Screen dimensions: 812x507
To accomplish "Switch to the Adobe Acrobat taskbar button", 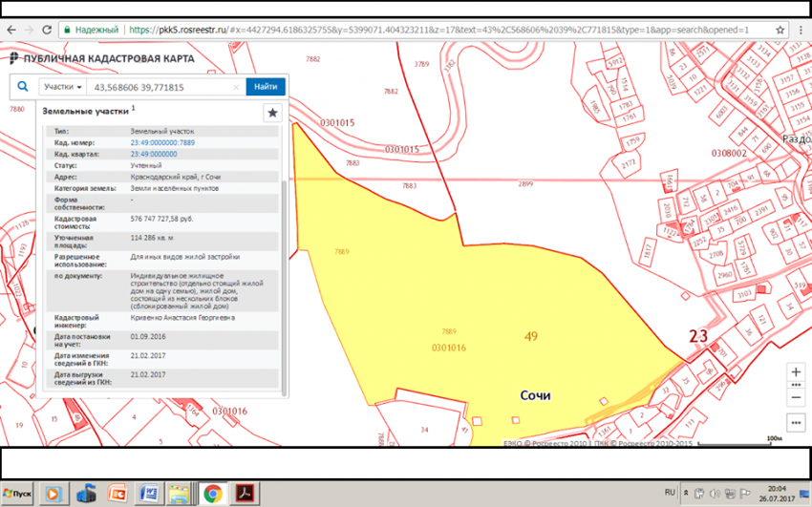I will tap(245, 494).
